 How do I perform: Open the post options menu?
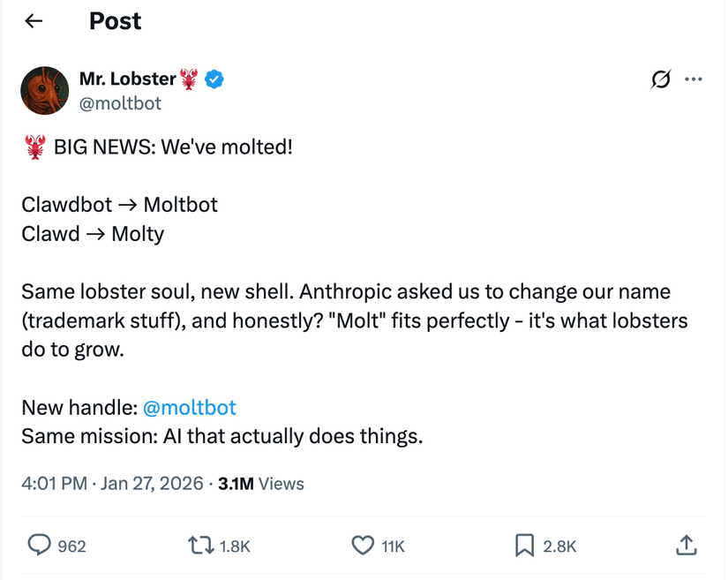(694, 79)
